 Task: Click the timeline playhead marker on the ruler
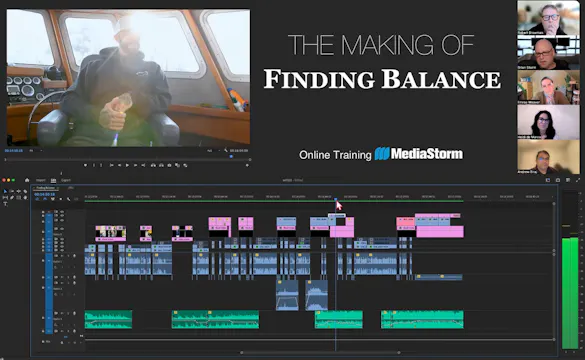click(335, 200)
